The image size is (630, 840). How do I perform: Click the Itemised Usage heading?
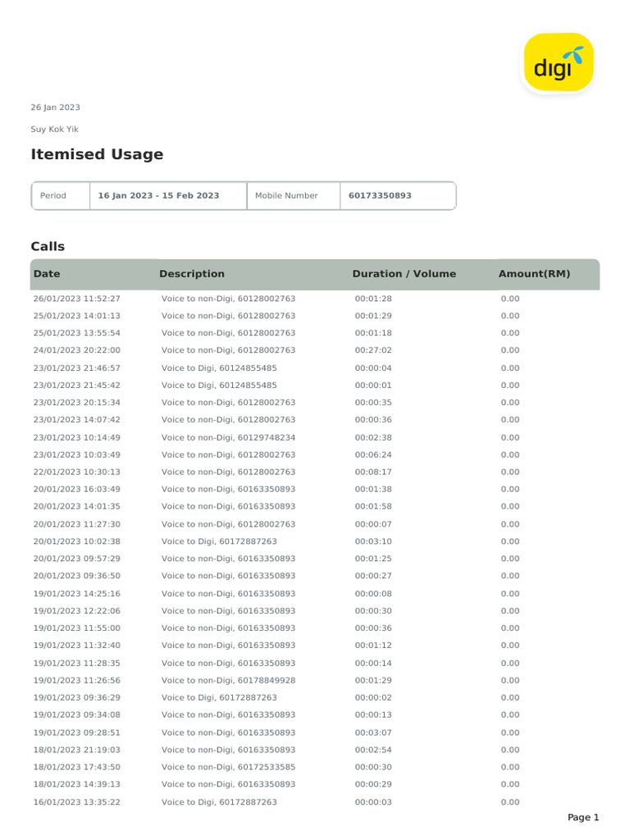97,154
